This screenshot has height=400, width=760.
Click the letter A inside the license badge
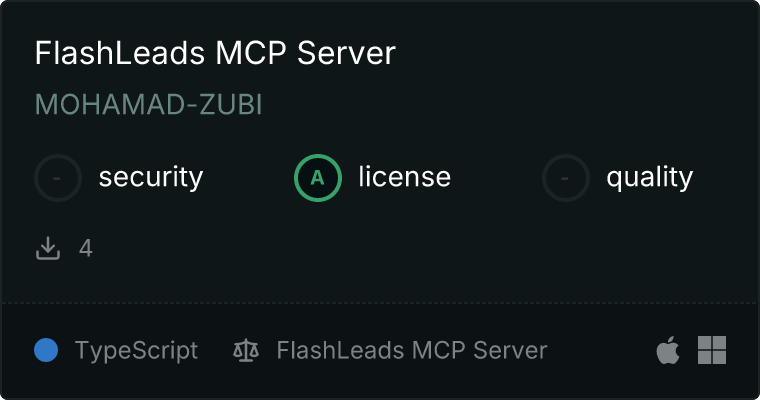pos(317,178)
